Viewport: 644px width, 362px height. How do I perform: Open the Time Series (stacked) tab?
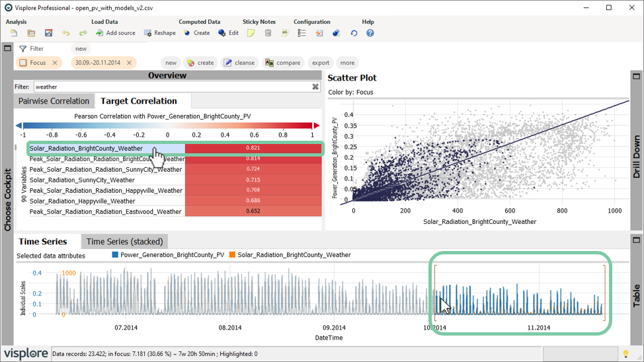click(x=124, y=241)
